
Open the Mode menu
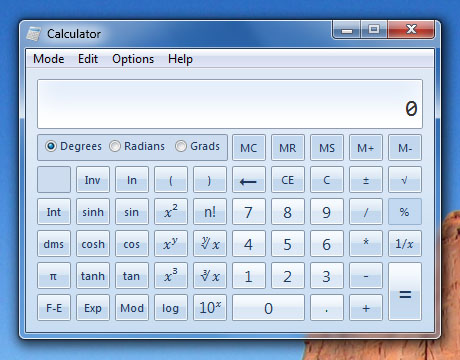click(49, 59)
